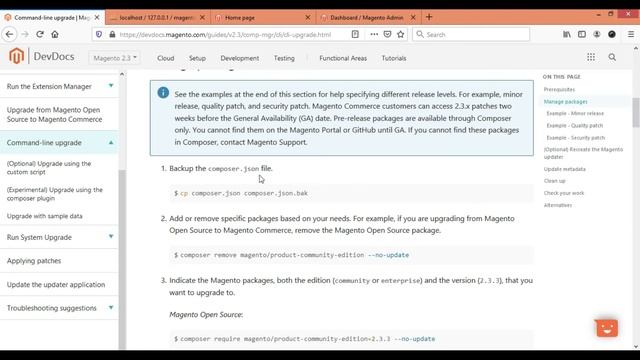This screenshot has width=640, height=360.
Task: Open Firefox hamburger menu
Action: (x=631, y=35)
